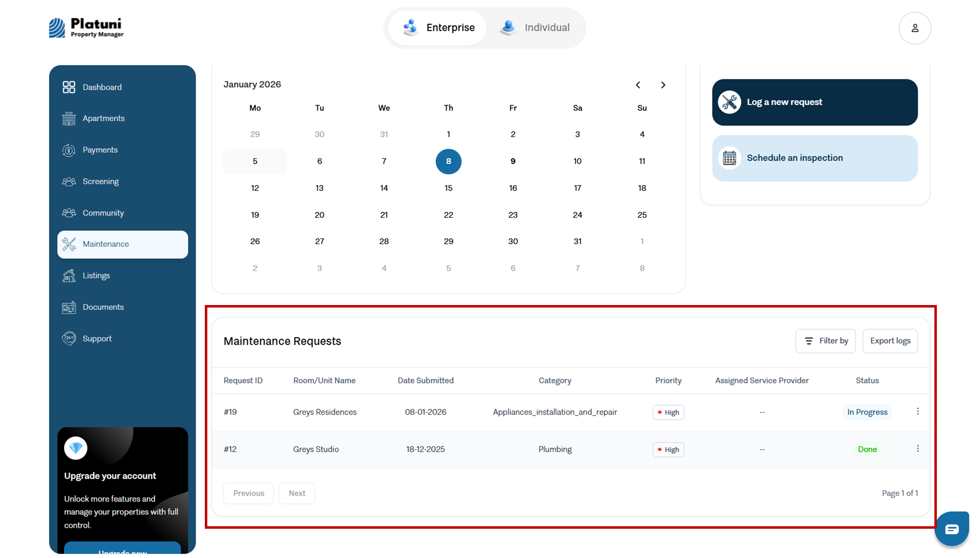Viewport: 980px width, 558px height.
Task: Click the Status column header
Action: (867, 380)
